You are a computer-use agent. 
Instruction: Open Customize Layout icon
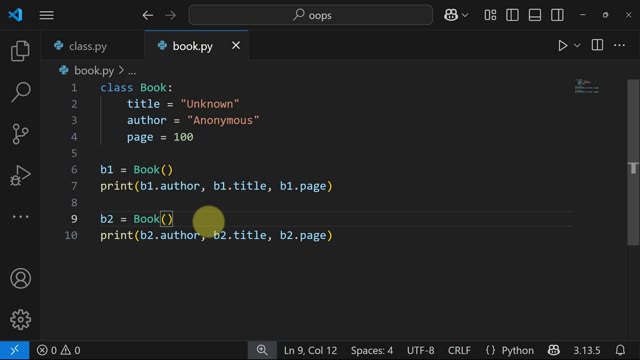[x=490, y=15]
